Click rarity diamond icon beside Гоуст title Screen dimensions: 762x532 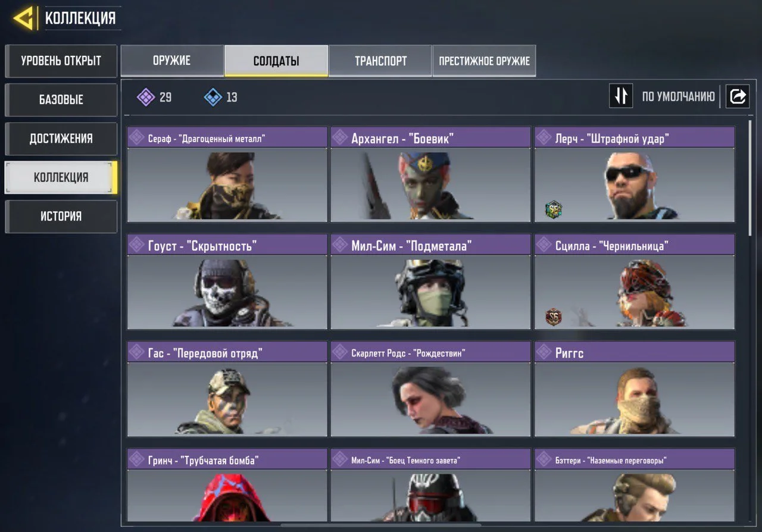click(138, 245)
